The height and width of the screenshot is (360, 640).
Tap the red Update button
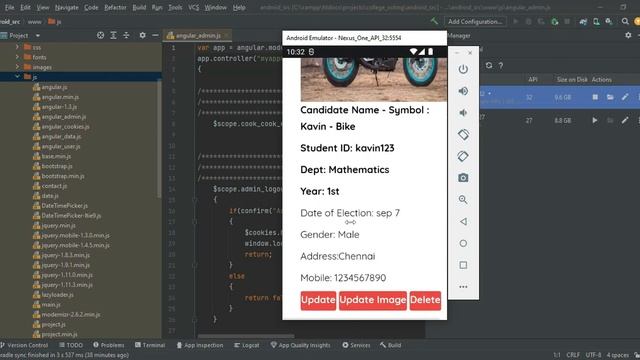pos(318,300)
